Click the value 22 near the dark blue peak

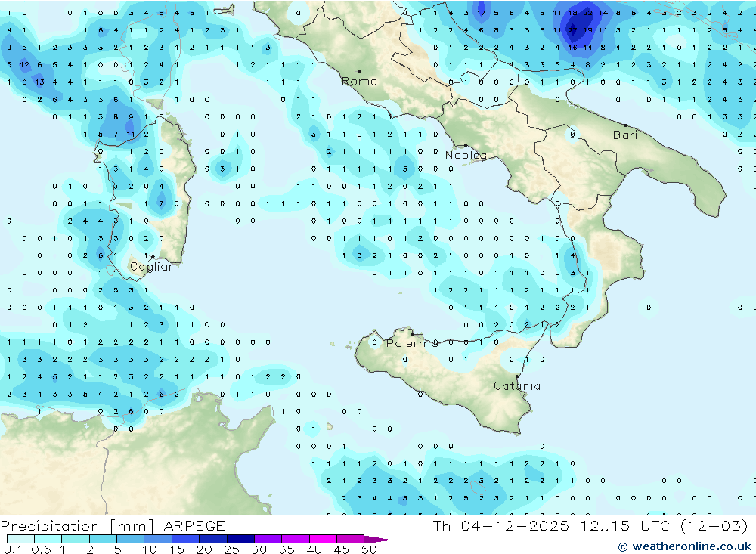click(587, 13)
